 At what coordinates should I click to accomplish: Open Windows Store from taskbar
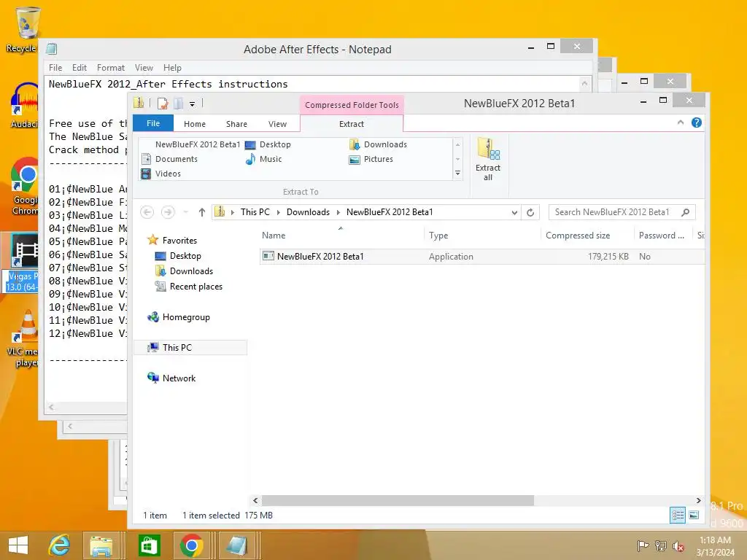click(x=149, y=545)
